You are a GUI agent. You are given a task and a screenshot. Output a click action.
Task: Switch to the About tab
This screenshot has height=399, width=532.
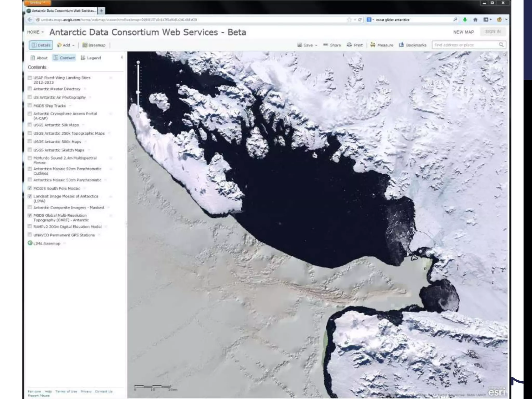point(39,58)
